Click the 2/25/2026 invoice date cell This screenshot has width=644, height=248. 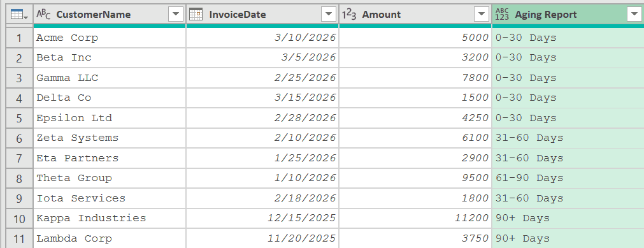point(262,78)
